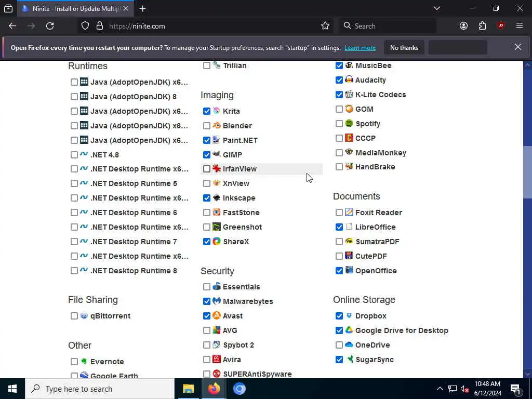Open a new browser tab
The width and height of the screenshot is (532, 399).
142,9
